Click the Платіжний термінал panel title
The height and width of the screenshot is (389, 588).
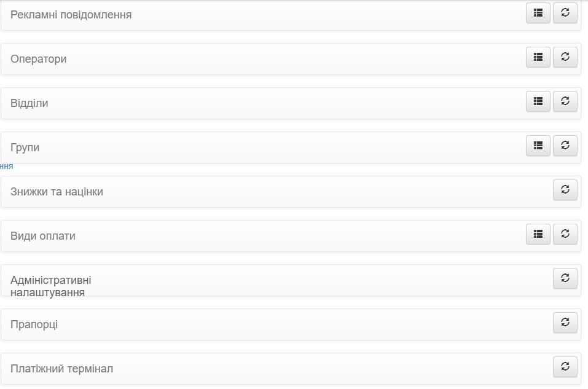(62, 369)
